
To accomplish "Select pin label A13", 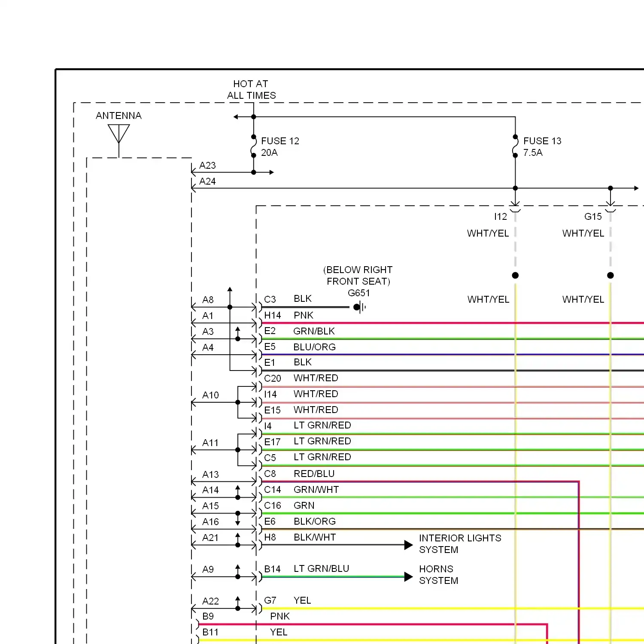I will click(210, 474).
